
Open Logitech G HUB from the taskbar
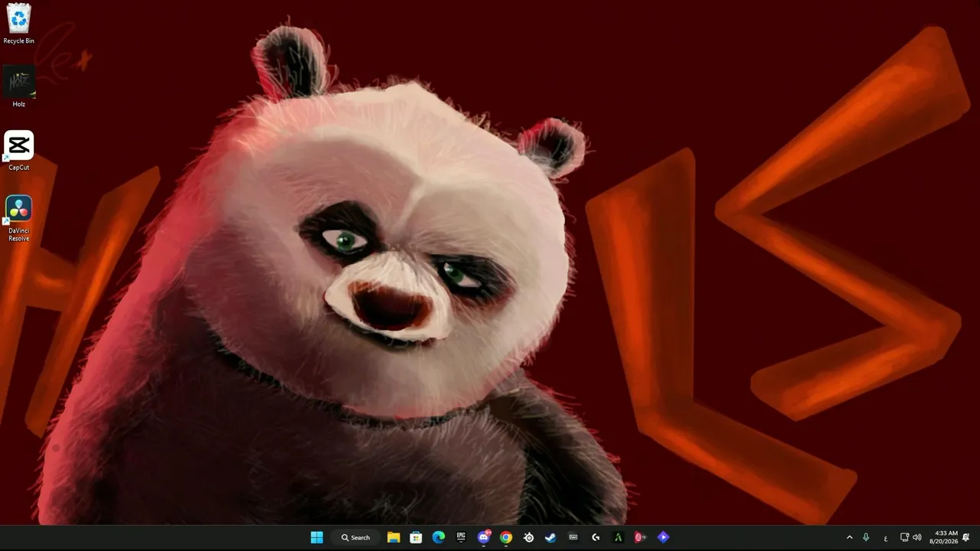[x=596, y=537]
